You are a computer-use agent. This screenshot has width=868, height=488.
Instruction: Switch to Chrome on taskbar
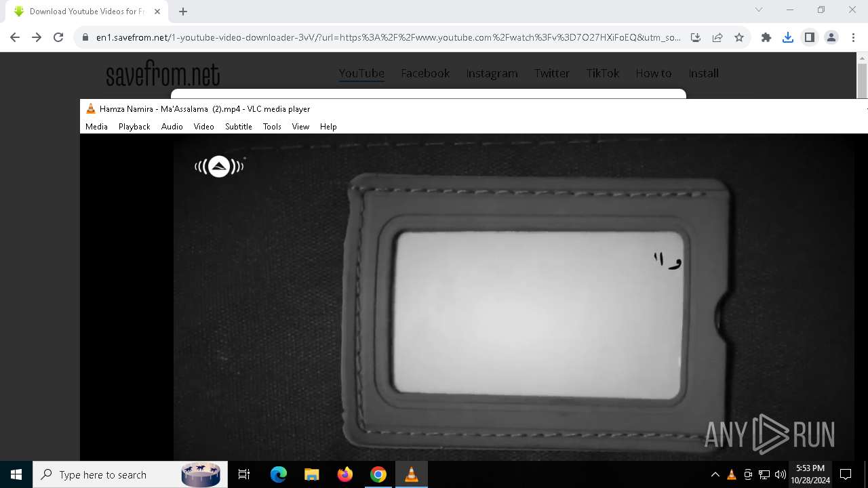point(378,474)
